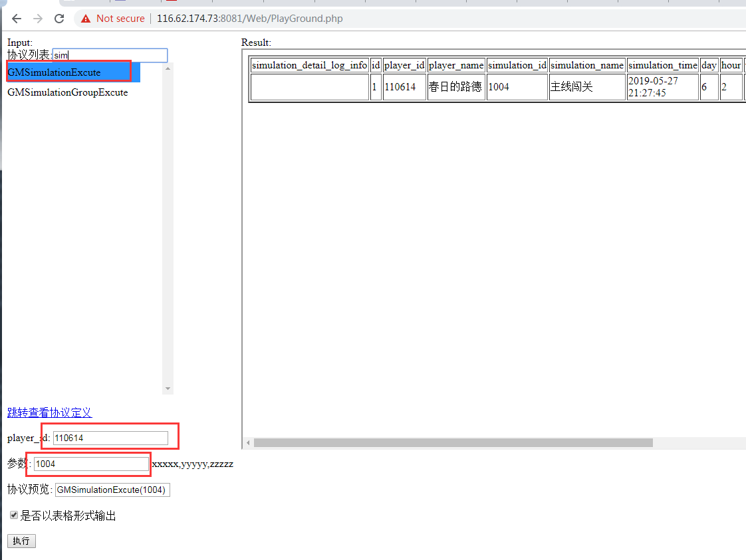Open the 跳转查看协议定义 link
Image resolution: width=746 pixels, height=560 pixels.
50,413
